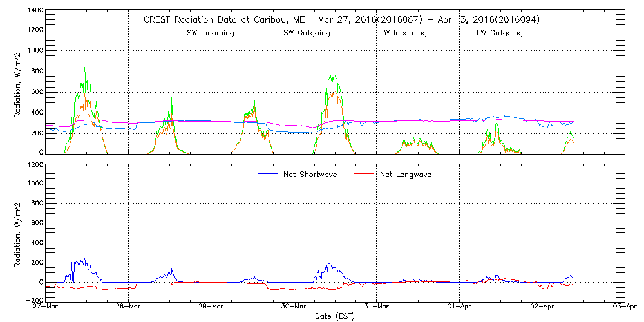644x322 pixels.
Task: Pick the 30-Mar date tick label
Action: coord(294,307)
